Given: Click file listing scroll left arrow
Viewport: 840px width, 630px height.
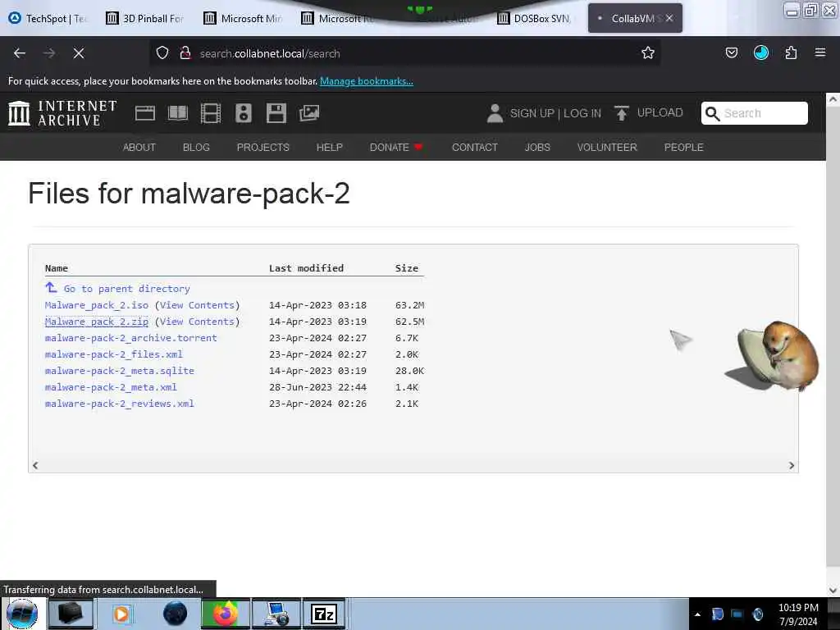Looking at the screenshot, I should tap(35, 466).
